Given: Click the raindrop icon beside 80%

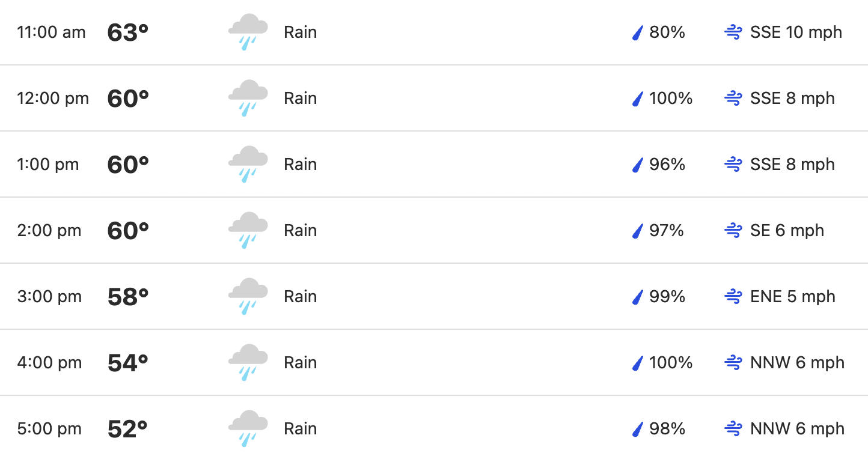Looking at the screenshot, I should click(x=638, y=32).
